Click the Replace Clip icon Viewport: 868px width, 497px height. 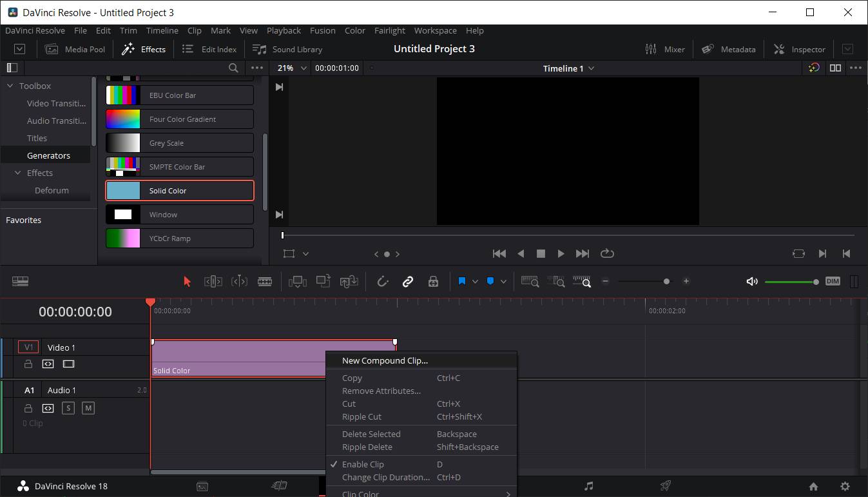[349, 281]
